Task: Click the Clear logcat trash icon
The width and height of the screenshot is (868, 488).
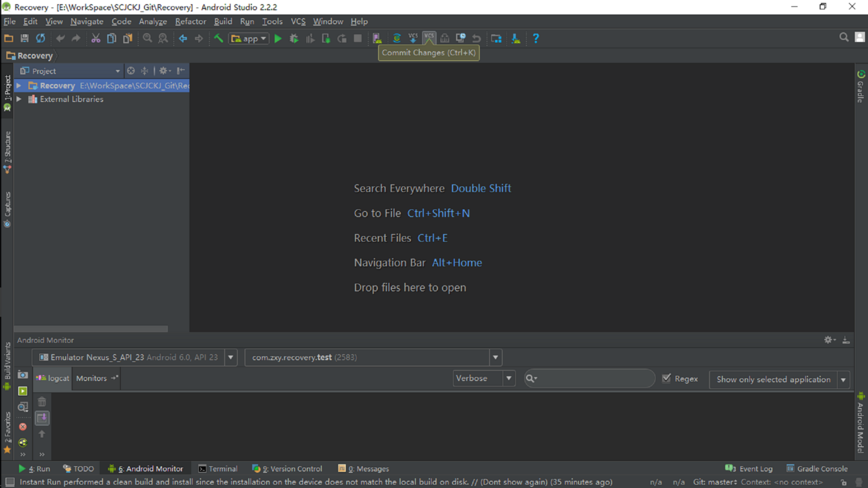Action: 42,402
